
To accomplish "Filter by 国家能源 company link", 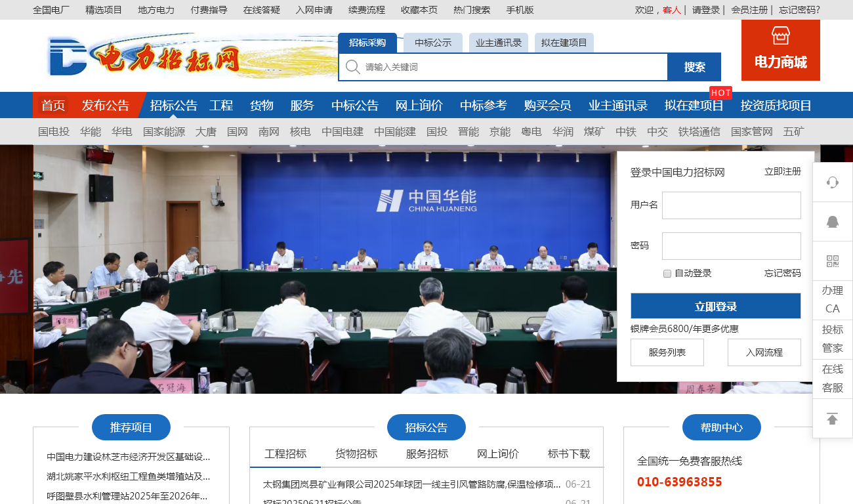I will click(x=164, y=131).
